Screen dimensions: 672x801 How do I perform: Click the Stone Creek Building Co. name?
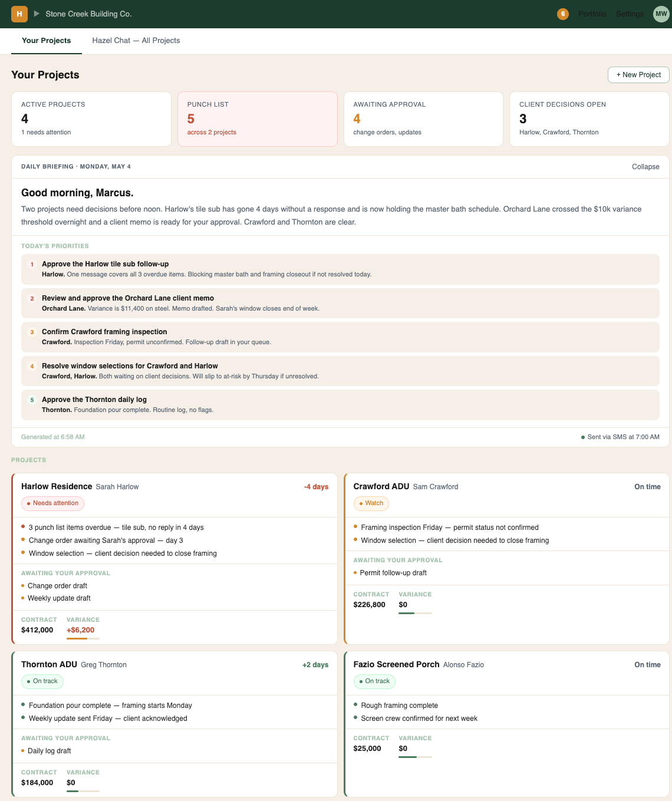(x=88, y=14)
